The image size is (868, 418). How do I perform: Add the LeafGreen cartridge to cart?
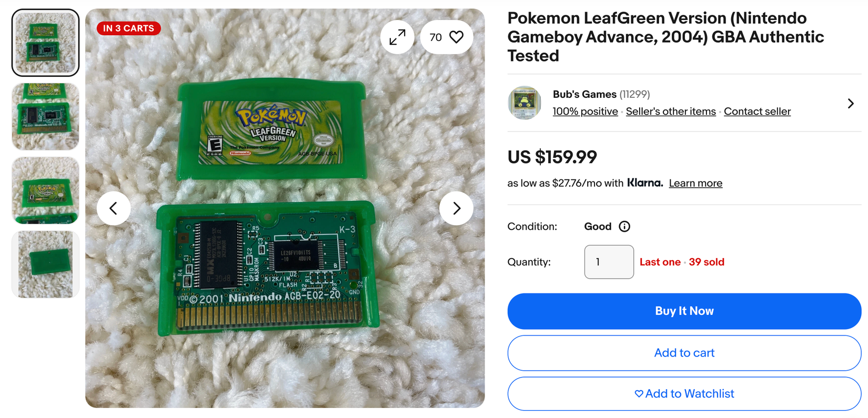pos(684,353)
